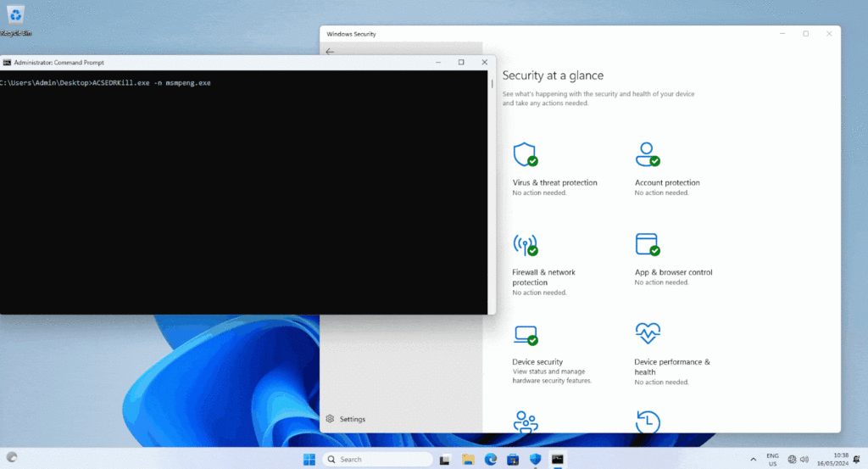Open Family options icon
Image resolution: width=868 pixels, height=469 pixels.
click(525, 422)
